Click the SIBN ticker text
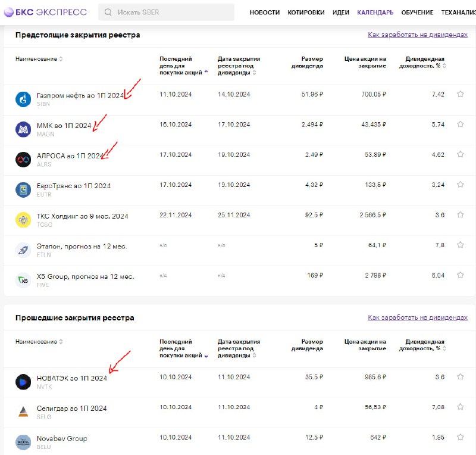The image size is (476, 455). pyautogui.click(x=43, y=104)
